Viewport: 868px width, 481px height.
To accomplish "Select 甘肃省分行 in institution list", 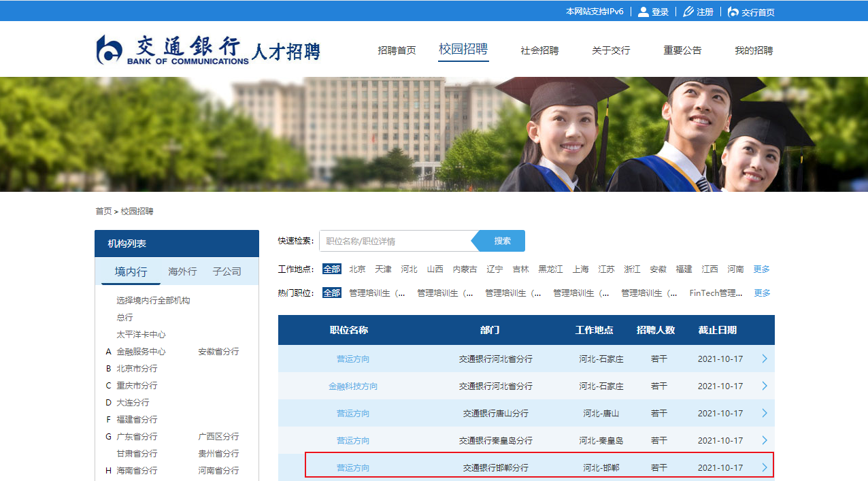I will 137,454.
